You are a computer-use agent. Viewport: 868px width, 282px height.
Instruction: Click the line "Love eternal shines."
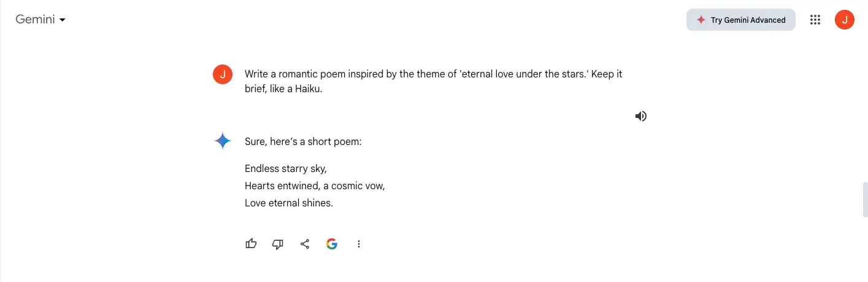click(x=288, y=203)
